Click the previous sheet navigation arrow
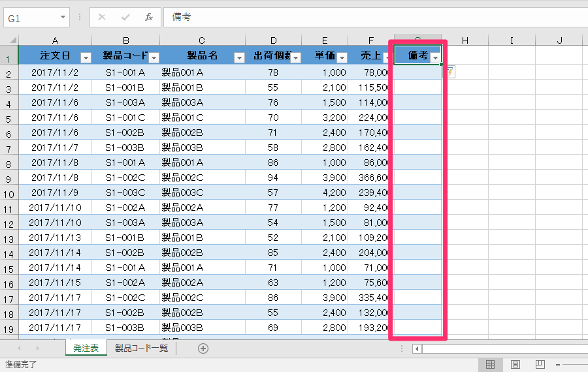Viewport: 588px width, 372px height. [19, 349]
